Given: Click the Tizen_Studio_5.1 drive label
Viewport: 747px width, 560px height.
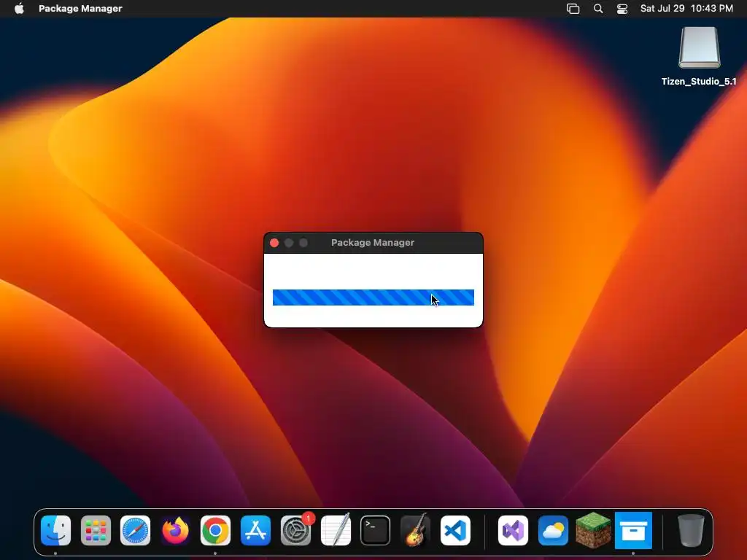Looking at the screenshot, I should click(699, 82).
